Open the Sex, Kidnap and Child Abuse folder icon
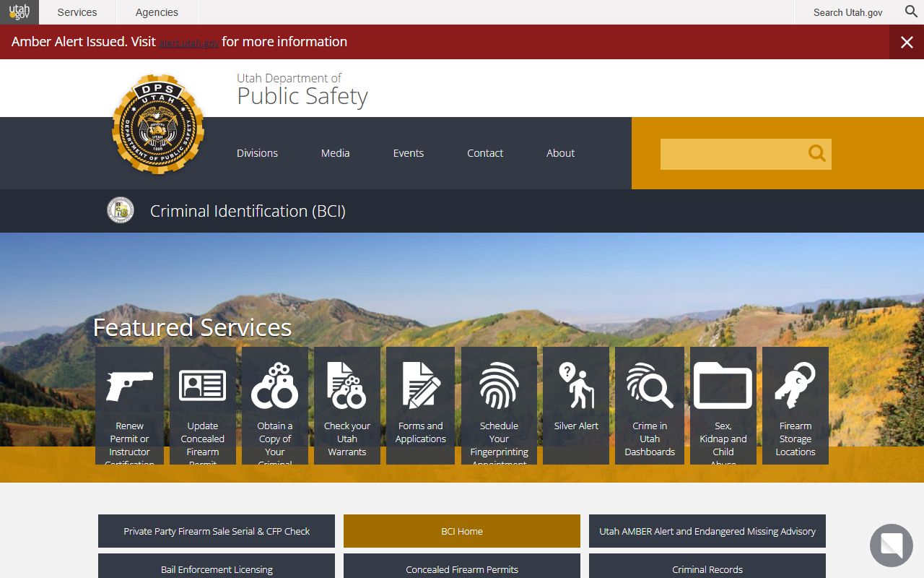Image resolution: width=924 pixels, height=578 pixels. coord(723,386)
